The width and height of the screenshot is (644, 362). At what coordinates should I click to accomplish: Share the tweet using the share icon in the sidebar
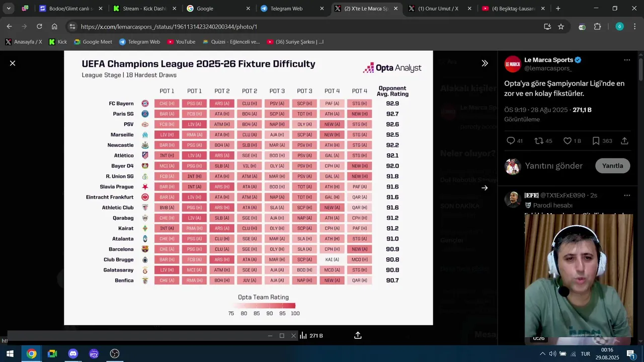[x=624, y=141]
